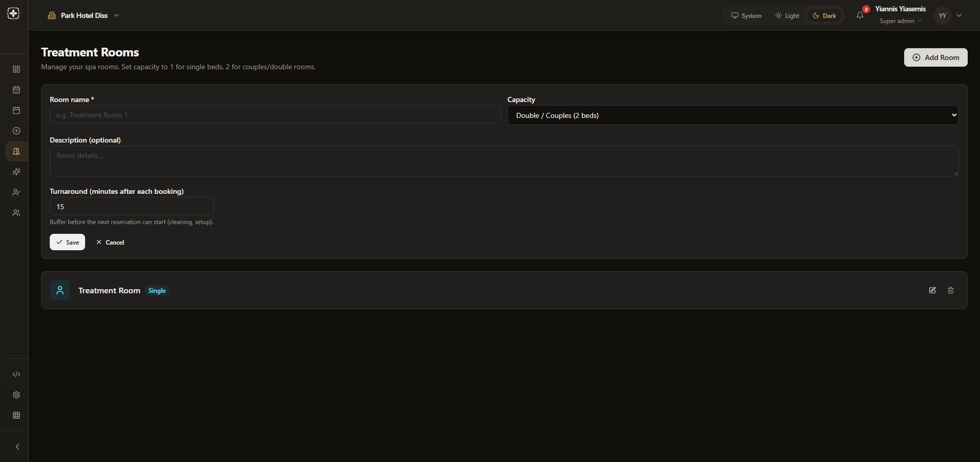Click the YY user avatar
The height and width of the screenshot is (462, 980).
(943, 15)
